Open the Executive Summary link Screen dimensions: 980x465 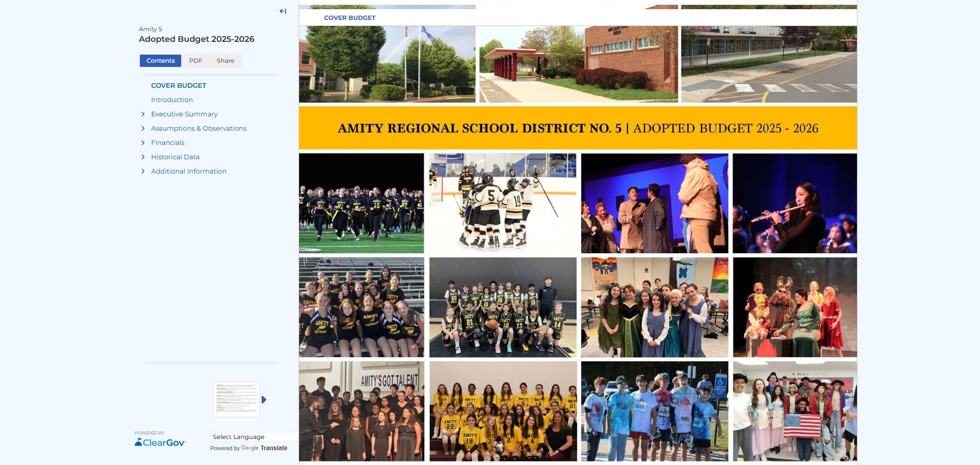pyautogui.click(x=184, y=114)
